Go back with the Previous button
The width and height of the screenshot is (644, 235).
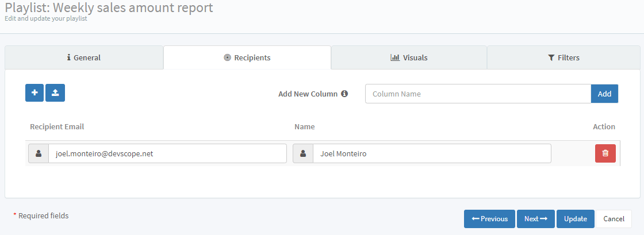[489, 219]
